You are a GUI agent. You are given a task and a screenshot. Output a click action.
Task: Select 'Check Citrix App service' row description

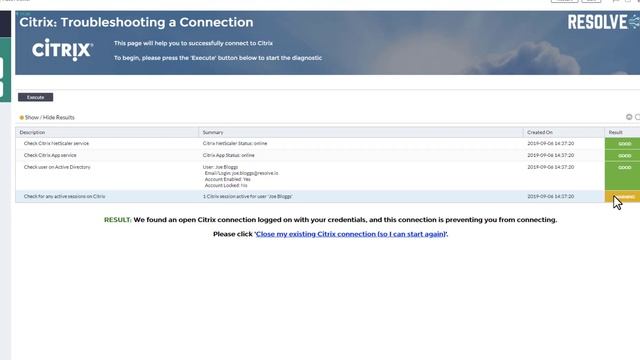(x=50, y=155)
